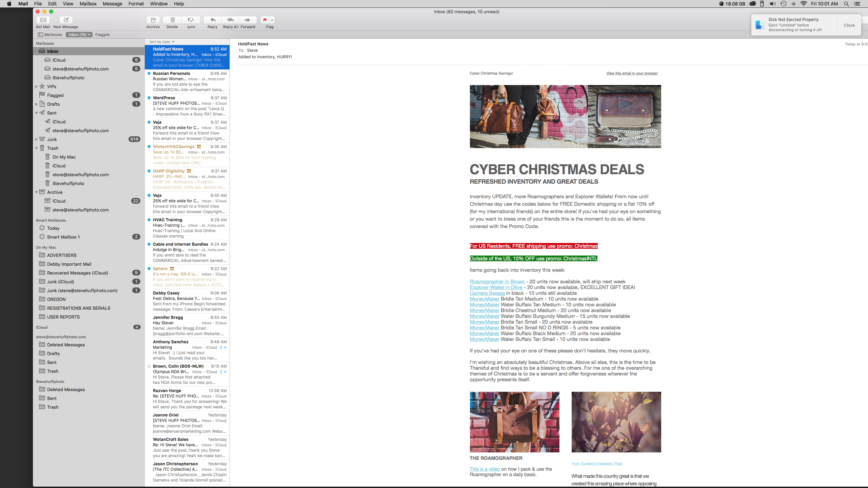868x488 pixels.
Task: Toggle the Mailboxes sidebar button
Action: click(x=50, y=35)
